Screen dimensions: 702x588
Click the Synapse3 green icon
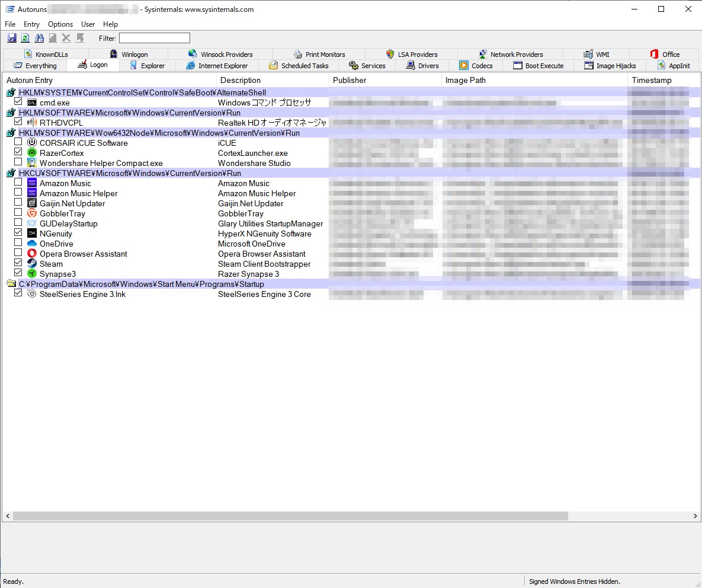pos(32,274)
